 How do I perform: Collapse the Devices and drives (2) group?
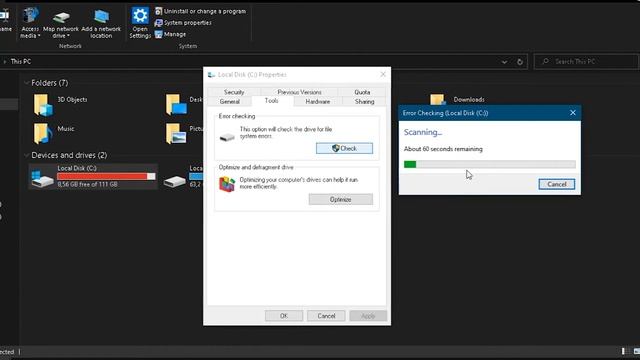27,155
